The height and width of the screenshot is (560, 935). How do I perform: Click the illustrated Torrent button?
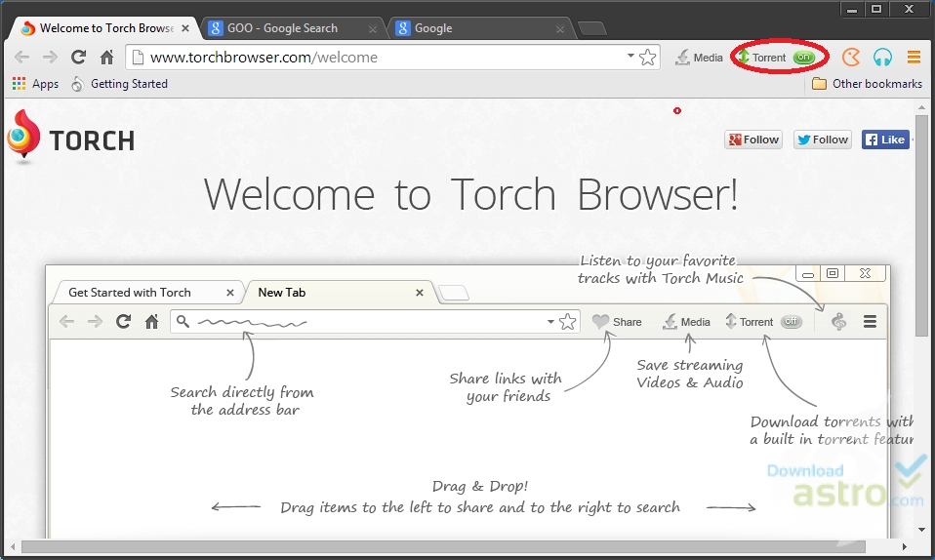tap(749, 322)
